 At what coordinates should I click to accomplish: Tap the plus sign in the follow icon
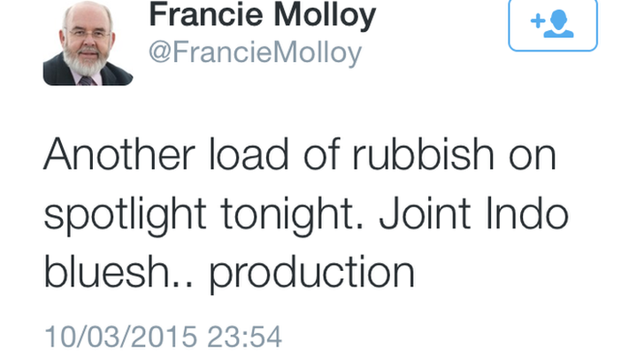tap(538, 20)
